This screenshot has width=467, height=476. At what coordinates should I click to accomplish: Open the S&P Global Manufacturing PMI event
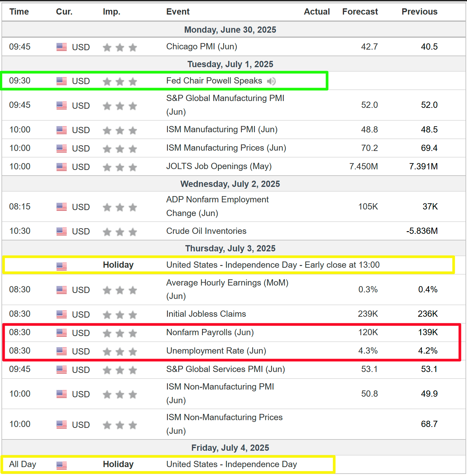click(x=225, y=105)
